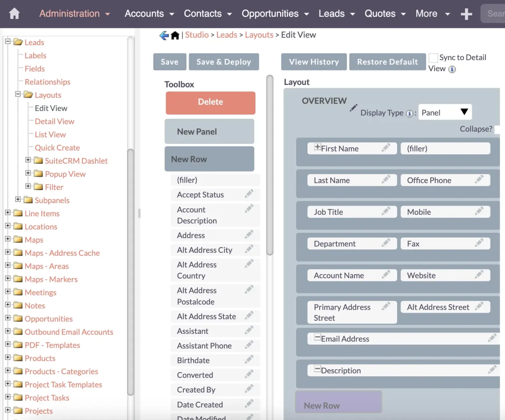Click the plus icon in the top navbar
Screen dimensions: 505x420
[x=466, y=14]
